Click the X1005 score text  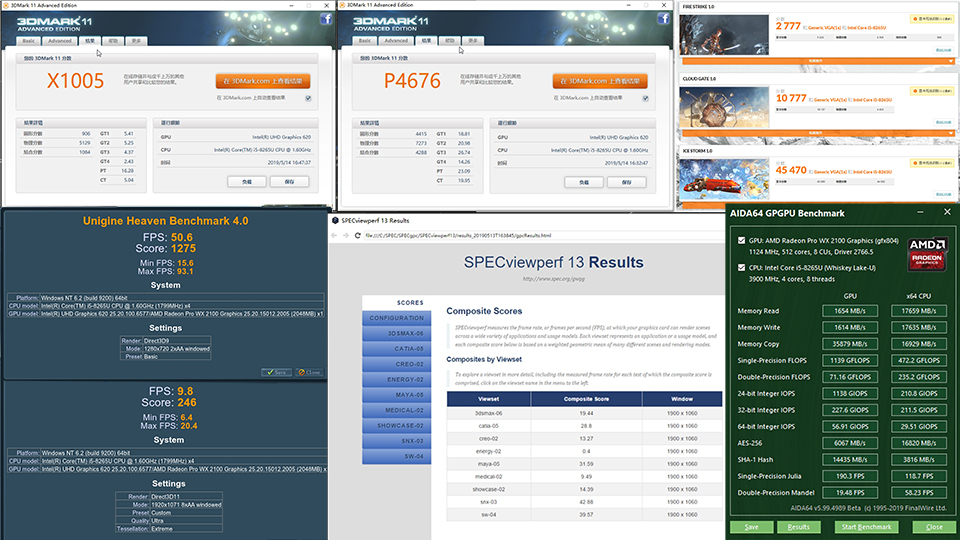pyautogui.click(x=75, y=81)
